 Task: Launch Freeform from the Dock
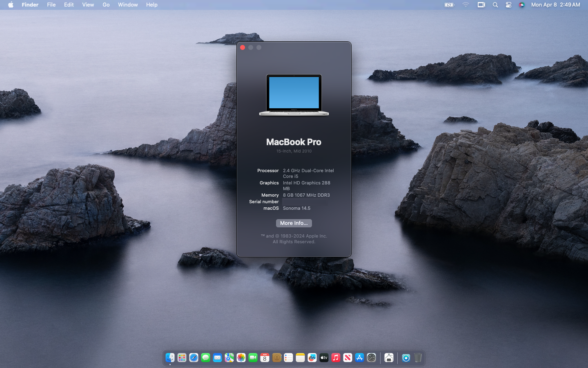[x=312, y=358]
